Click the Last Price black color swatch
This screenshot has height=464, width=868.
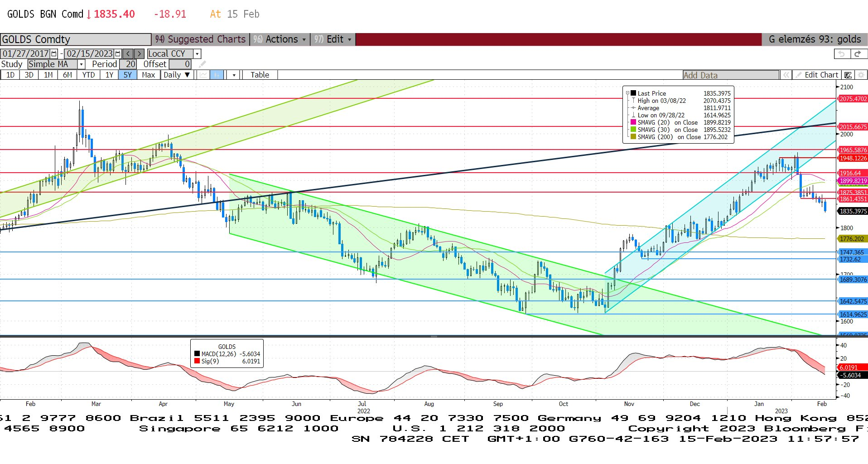click(633, 93)
